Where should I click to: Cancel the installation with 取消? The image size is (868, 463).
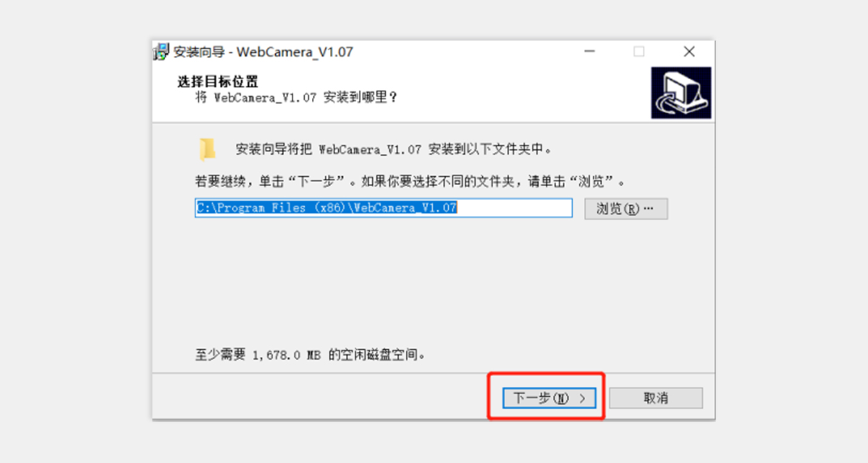point(656,398)
